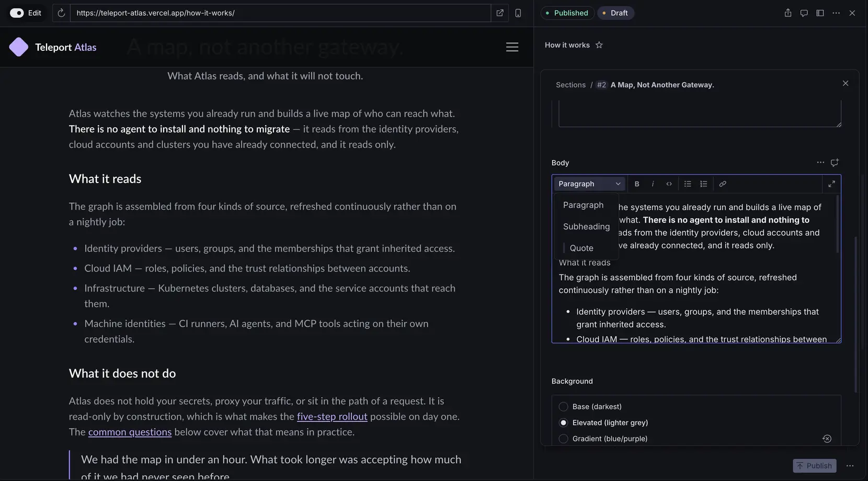Open the comments panel icon
The width and height of the screenshot is (868, 481).
pos(804,13)
